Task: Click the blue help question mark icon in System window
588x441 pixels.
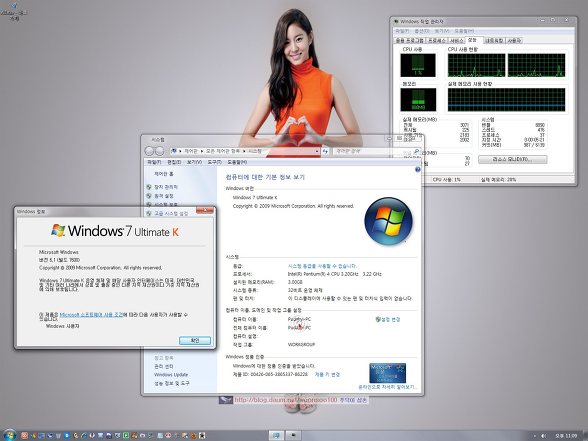Action: click(418, 170)
